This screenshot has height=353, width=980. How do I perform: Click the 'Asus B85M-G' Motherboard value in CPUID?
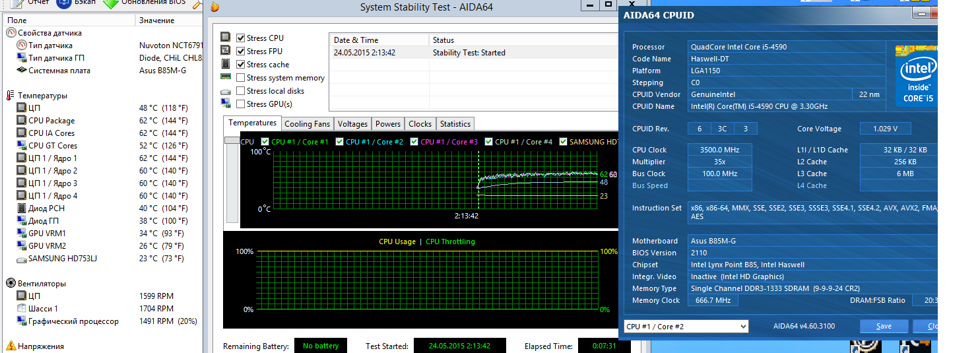(813, 241)
